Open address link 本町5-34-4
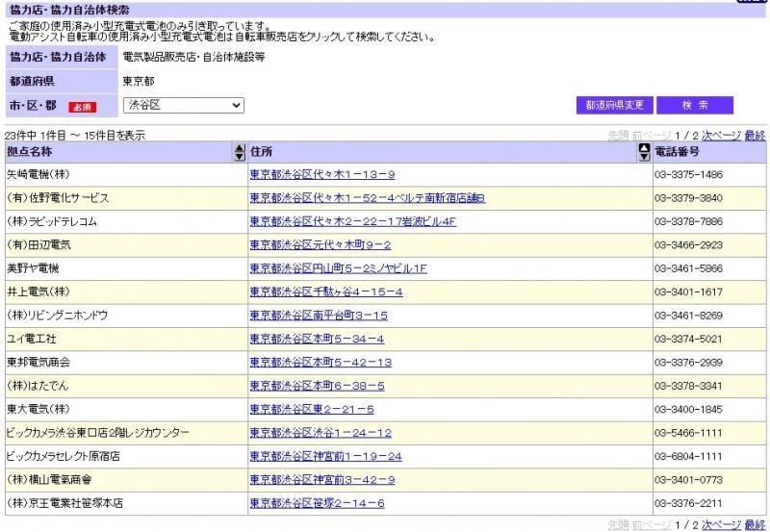Viewport: 770px width, 532px height. (x=317, y=340)
